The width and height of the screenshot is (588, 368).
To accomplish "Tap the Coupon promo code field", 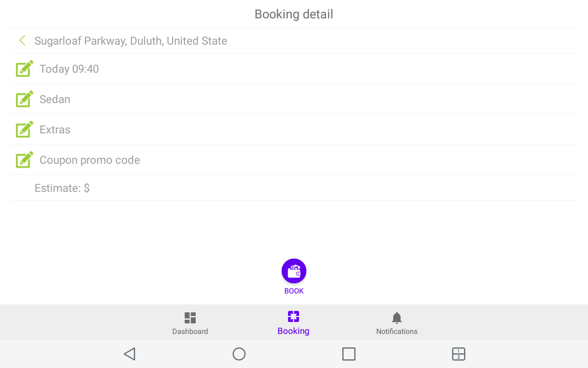I will click(294, 160).
